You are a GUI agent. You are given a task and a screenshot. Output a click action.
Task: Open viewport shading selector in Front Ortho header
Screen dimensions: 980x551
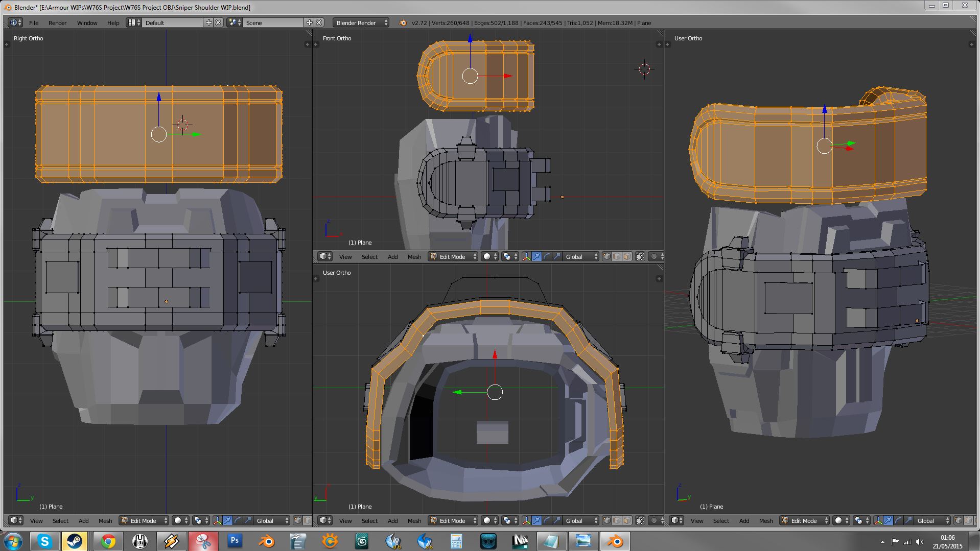[x=489, y=256]
